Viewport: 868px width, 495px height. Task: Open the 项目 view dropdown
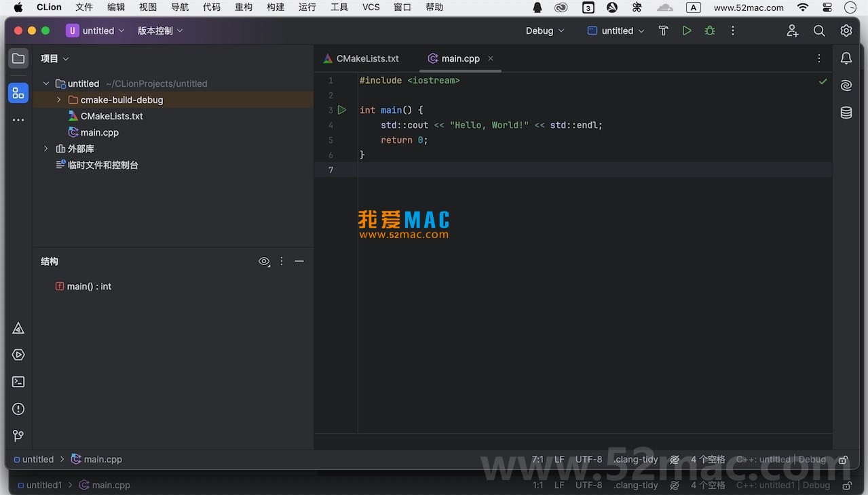[55, 58]
